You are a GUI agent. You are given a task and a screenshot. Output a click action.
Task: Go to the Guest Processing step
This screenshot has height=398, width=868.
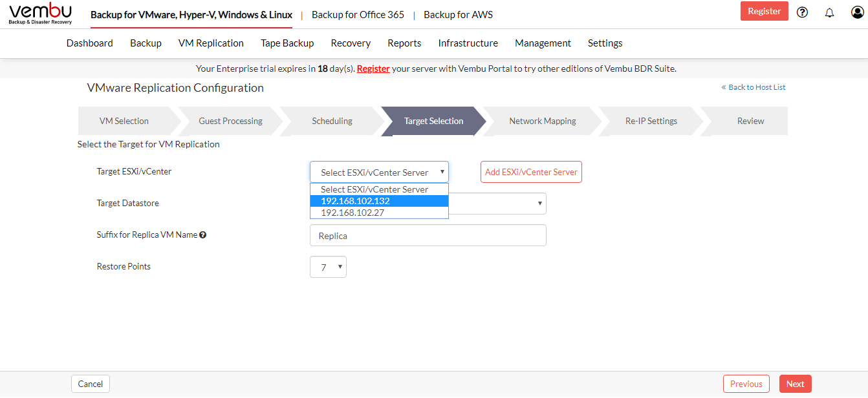(230, 121)
